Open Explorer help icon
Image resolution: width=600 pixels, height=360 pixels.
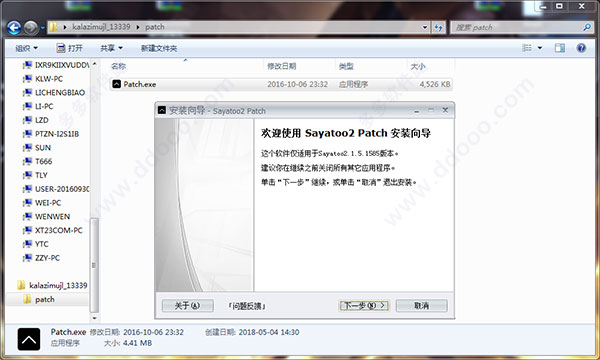point(581,48)
